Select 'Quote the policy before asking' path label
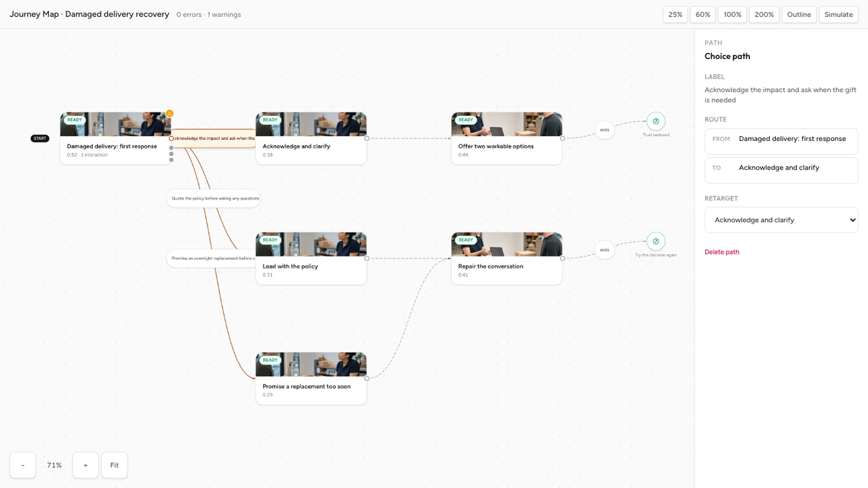Screen dimensions: 868x488 213,199
